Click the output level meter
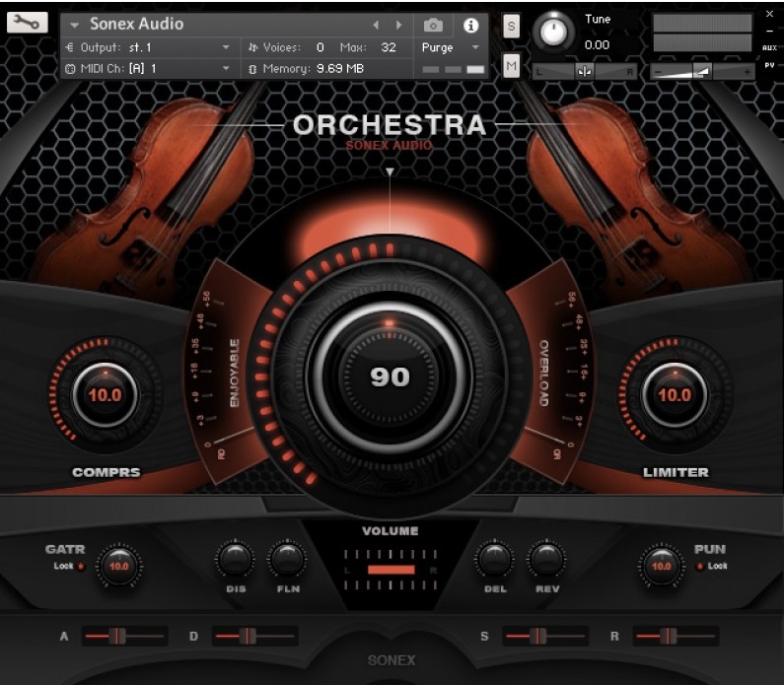This screenshot has height=685, width=784. (x=702, y=33)
